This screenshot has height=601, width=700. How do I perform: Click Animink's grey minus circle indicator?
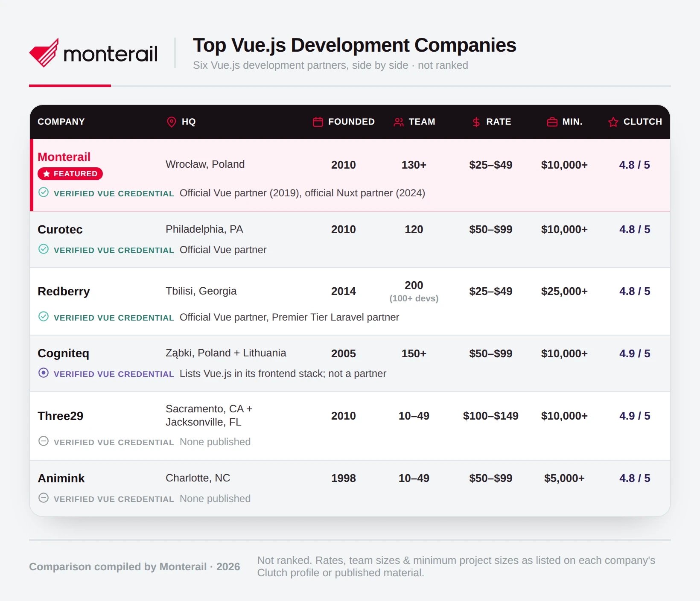pyautogui.click(x=44, y=498)
